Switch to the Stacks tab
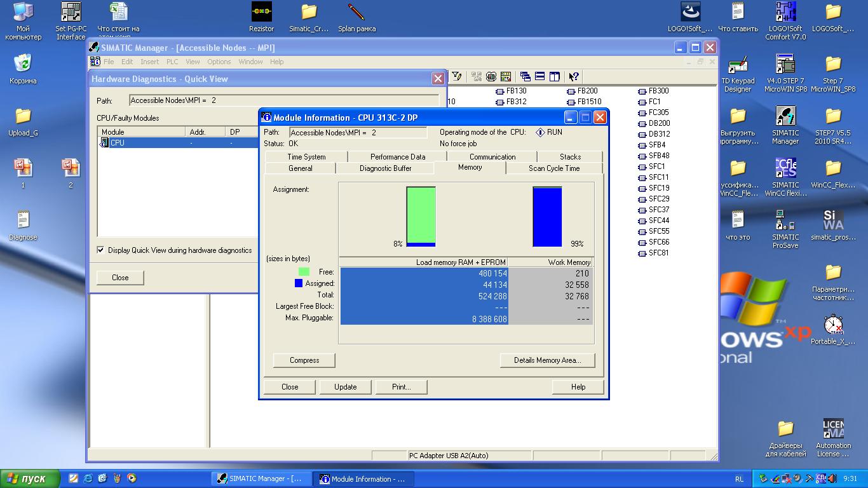Viewport: 868px width, 488px height. click(570, 157)
